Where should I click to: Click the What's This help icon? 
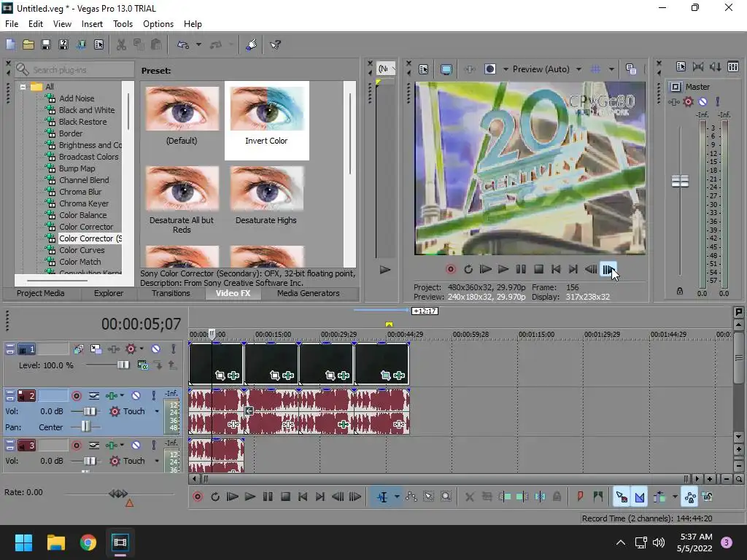click(x=275, y=44)
